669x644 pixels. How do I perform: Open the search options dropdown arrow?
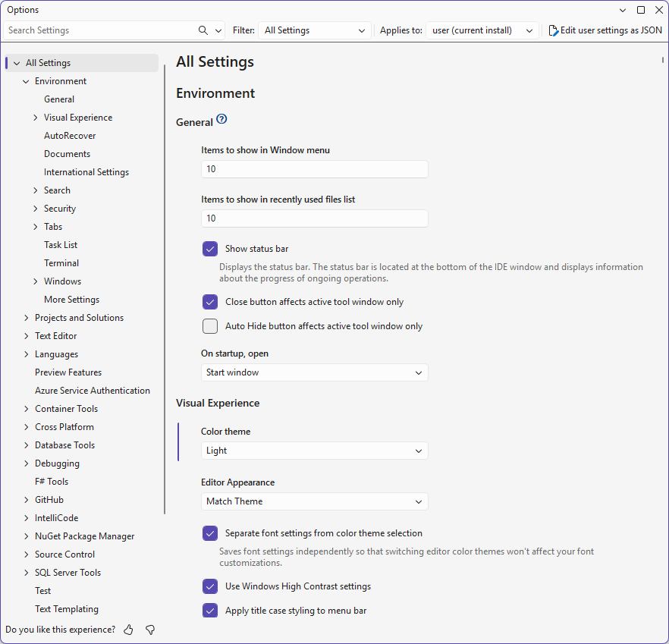tap(218, 31)
